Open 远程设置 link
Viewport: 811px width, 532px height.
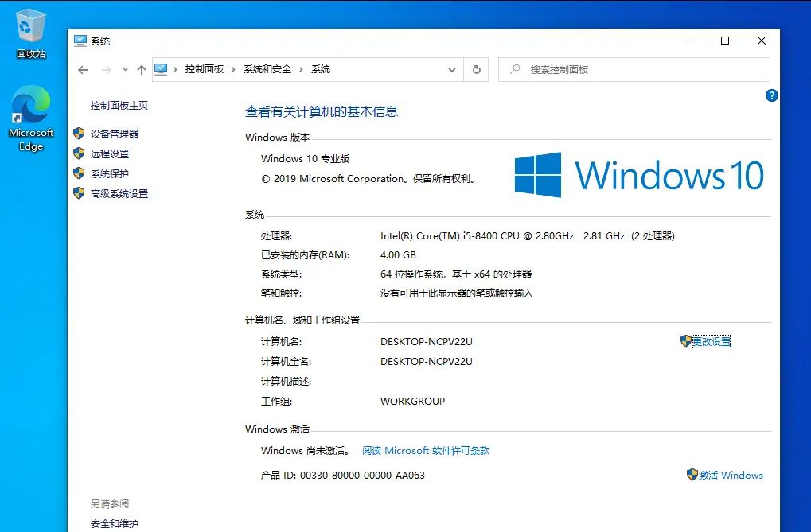pyautogui.click(x=110, y=153)
